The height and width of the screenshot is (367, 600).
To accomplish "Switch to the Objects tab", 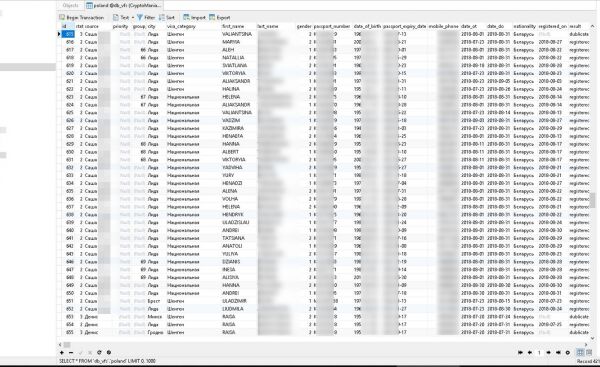I will click(70, 5).
